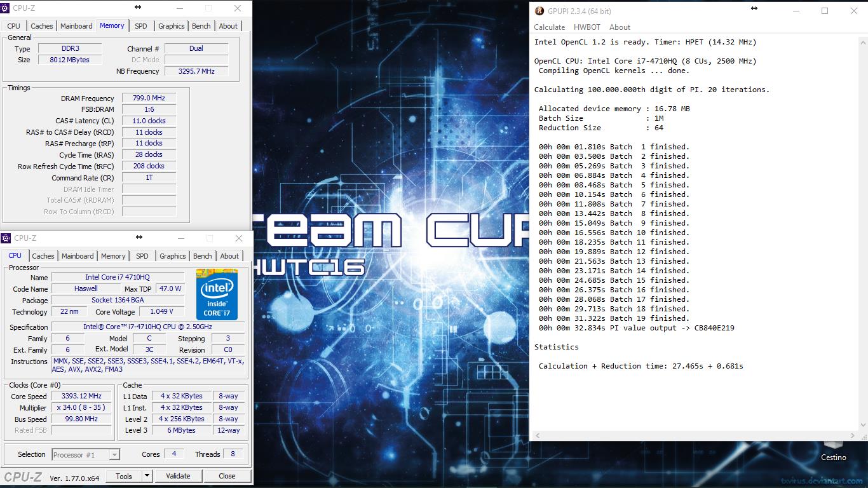
Task: Open the Bench tab in the top CPU-Z window
Action: pyautogui.click(x=201, y=26)
